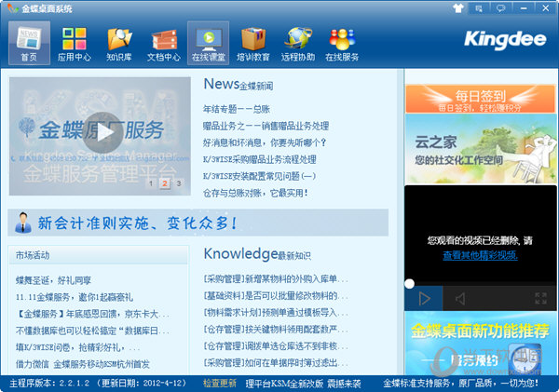
Task: Click the chat bubble icon in title bar
Action: coord(501,7)
